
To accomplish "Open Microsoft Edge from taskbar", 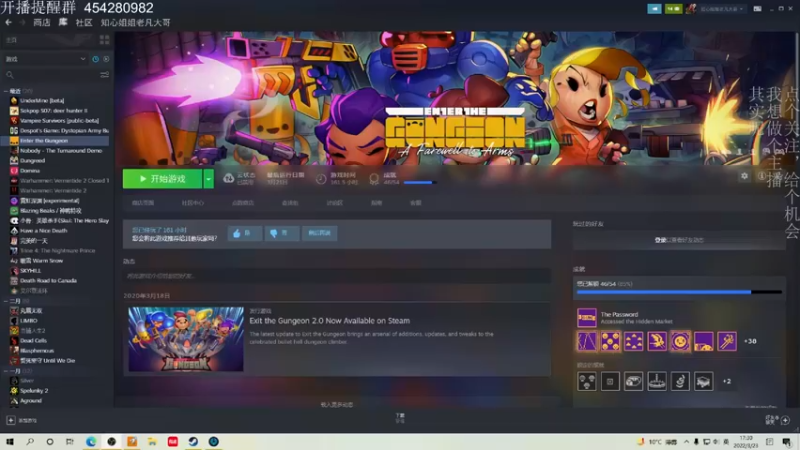I will tap(91, 442).
